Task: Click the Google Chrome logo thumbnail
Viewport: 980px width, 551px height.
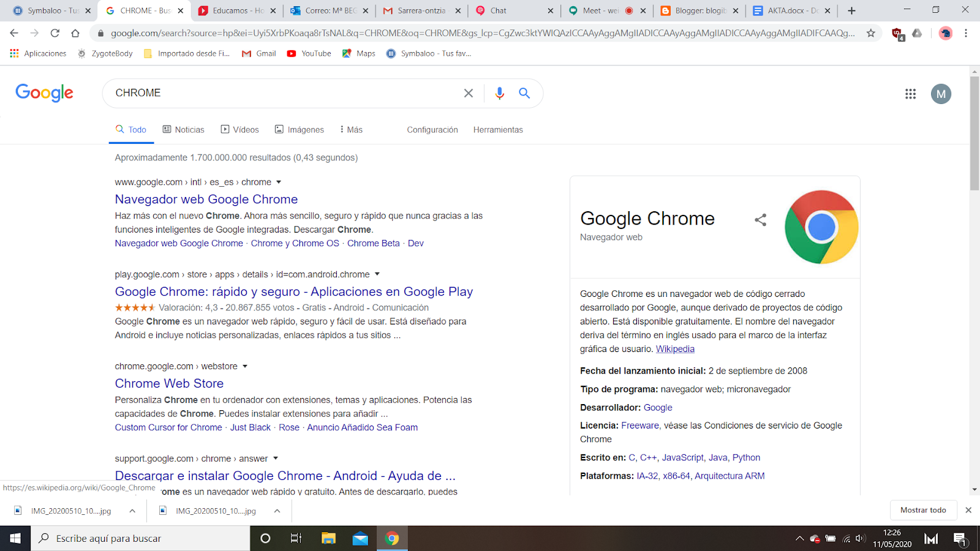Action: click(x=821, y=227)
